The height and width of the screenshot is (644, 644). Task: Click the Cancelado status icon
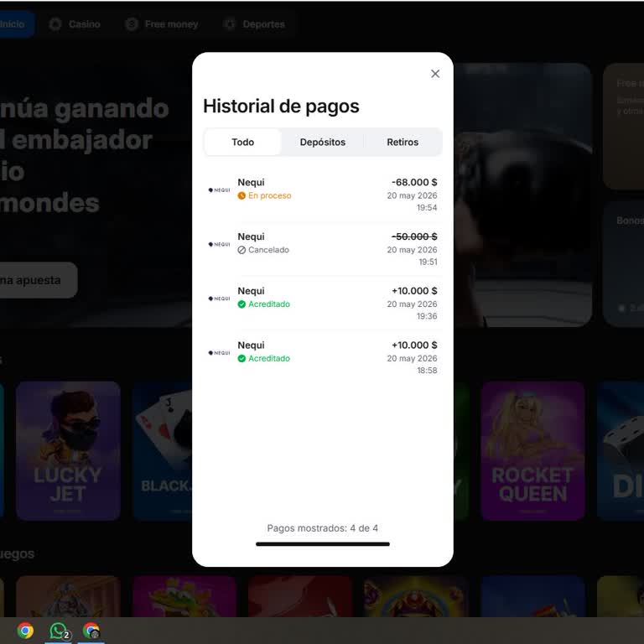241,250
